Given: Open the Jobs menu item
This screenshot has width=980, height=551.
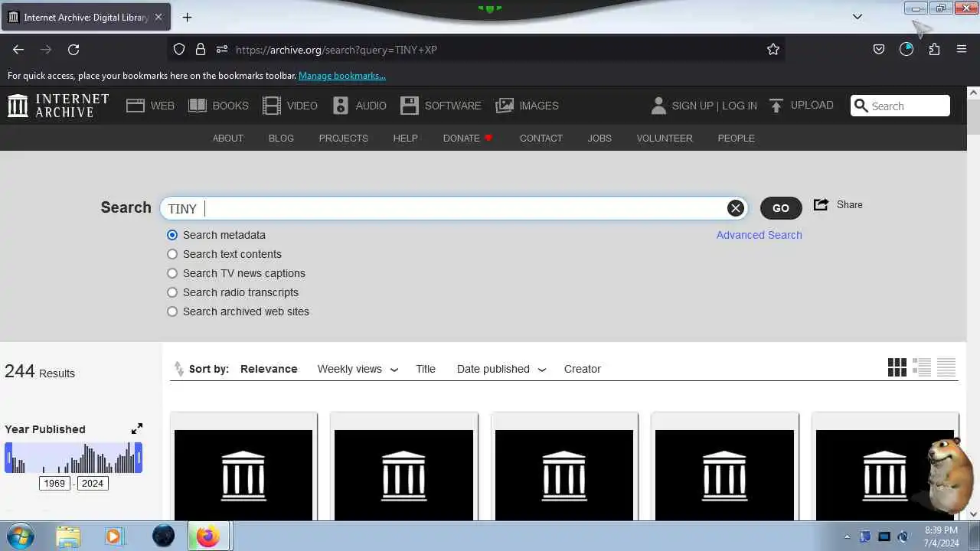Looking at the screenshot, I should pyautogui.click(x=599, y=139).
